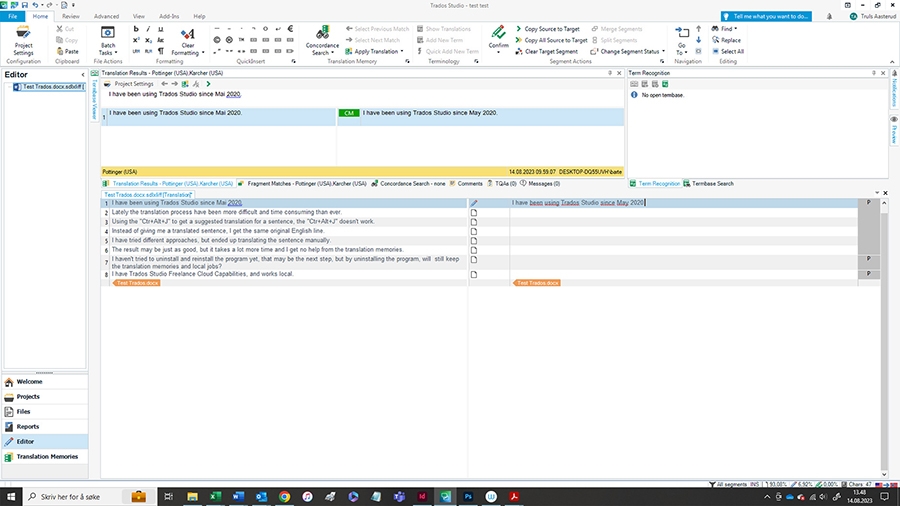Toggle subscript formatting
The image size is (900, 506).
(x=148, y=40)
